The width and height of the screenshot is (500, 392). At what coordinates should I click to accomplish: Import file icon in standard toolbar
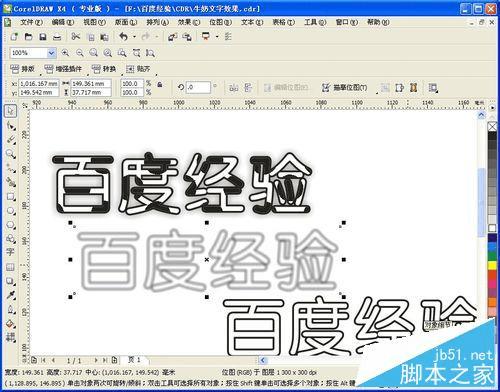click(x=172, y=37)
